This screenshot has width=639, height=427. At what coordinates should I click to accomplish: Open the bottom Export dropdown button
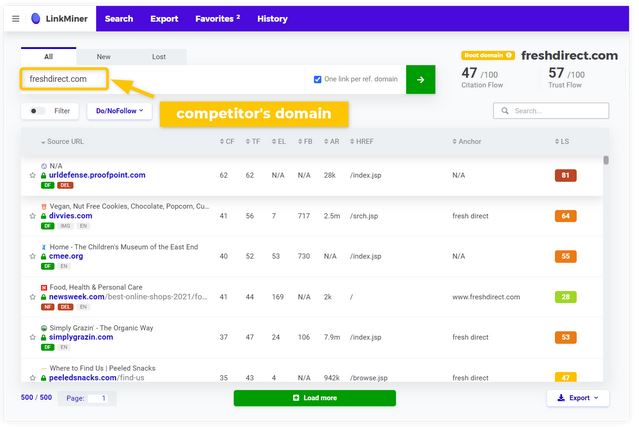tap(577, 398)
